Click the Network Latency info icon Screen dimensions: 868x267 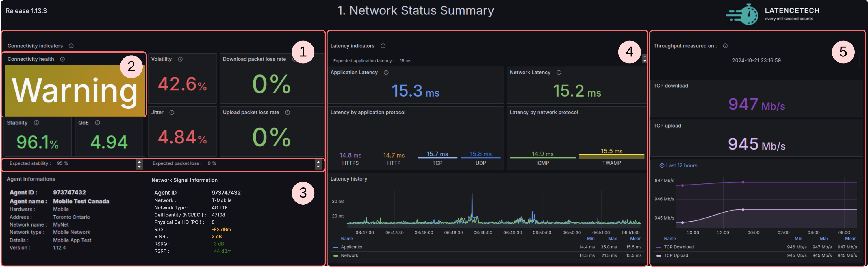coord(559,73)
